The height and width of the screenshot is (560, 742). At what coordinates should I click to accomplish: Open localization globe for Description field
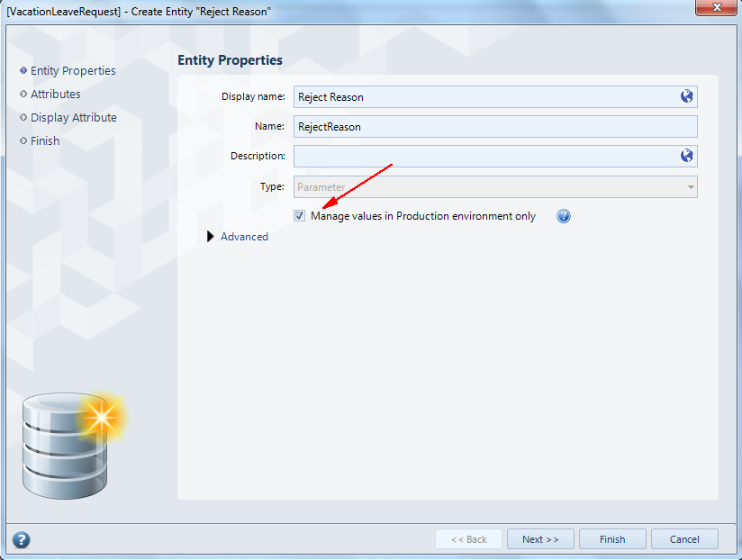pyautogui.click(x=687, y=156)
